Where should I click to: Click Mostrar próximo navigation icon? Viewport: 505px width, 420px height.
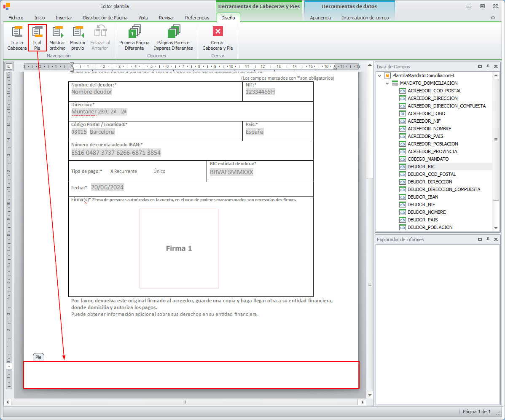click(x=57, y=33)
